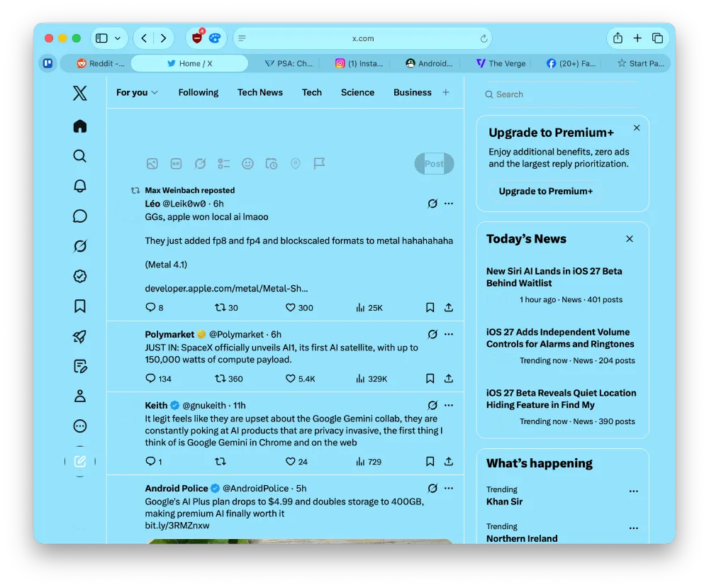Click Upgrade to Premium+ button

(546, 192)
